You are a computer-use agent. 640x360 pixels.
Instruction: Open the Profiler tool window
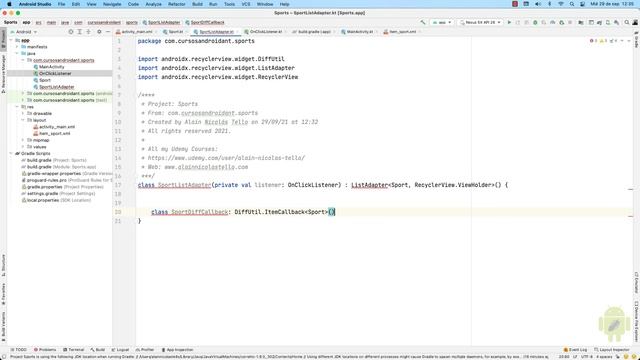145,350
